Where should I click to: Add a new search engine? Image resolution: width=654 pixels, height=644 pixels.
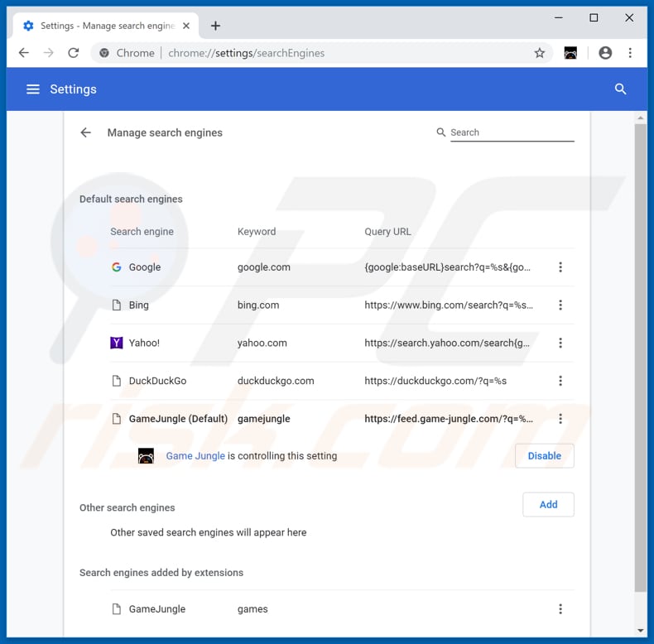[548, 505]
